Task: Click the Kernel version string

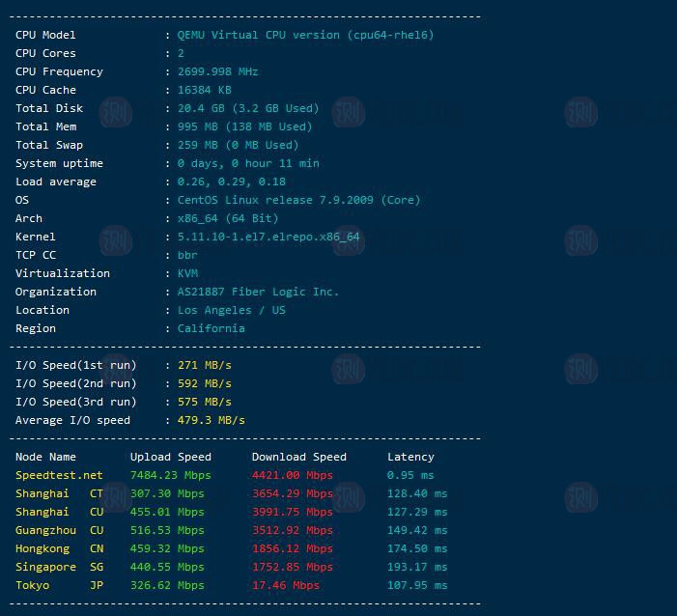Action: (x=268, y=237)
